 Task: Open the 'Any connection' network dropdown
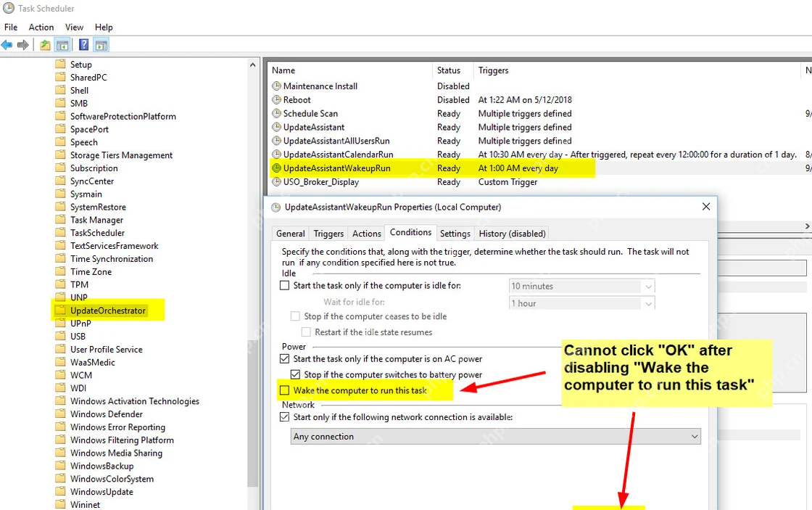coord(496,437)
